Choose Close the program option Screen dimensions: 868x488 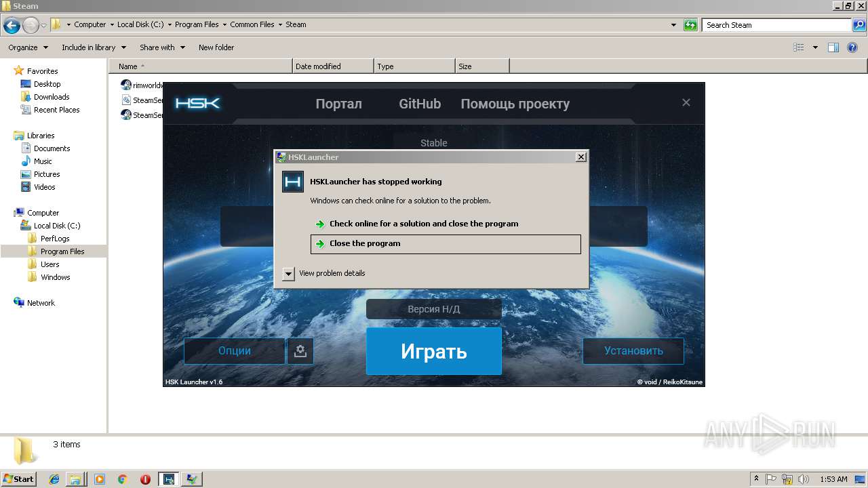point(446,244)
